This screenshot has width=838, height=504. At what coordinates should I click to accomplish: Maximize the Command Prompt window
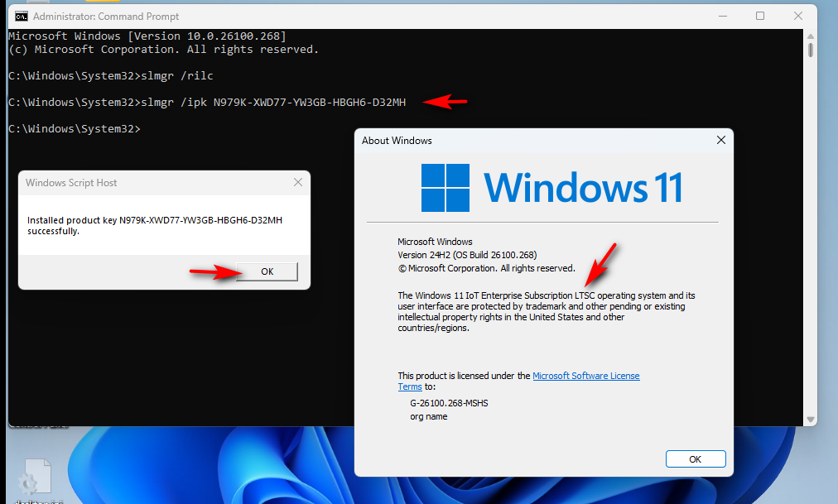point(760,17)
